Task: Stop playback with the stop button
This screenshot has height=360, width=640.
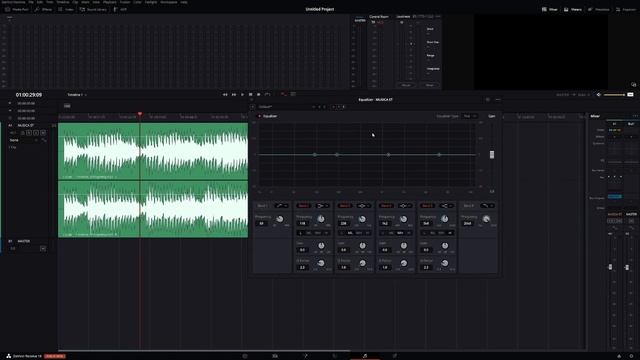Action: coord(250,95)
